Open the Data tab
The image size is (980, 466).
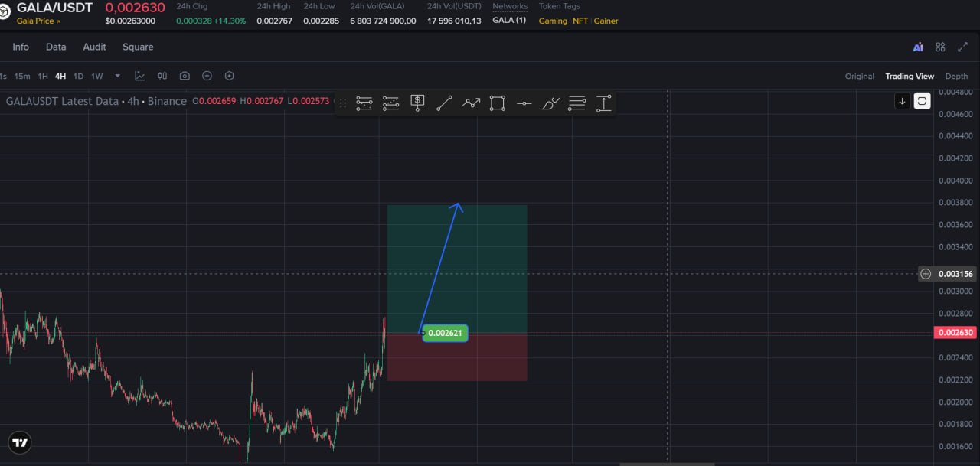[x=56, y=47]
